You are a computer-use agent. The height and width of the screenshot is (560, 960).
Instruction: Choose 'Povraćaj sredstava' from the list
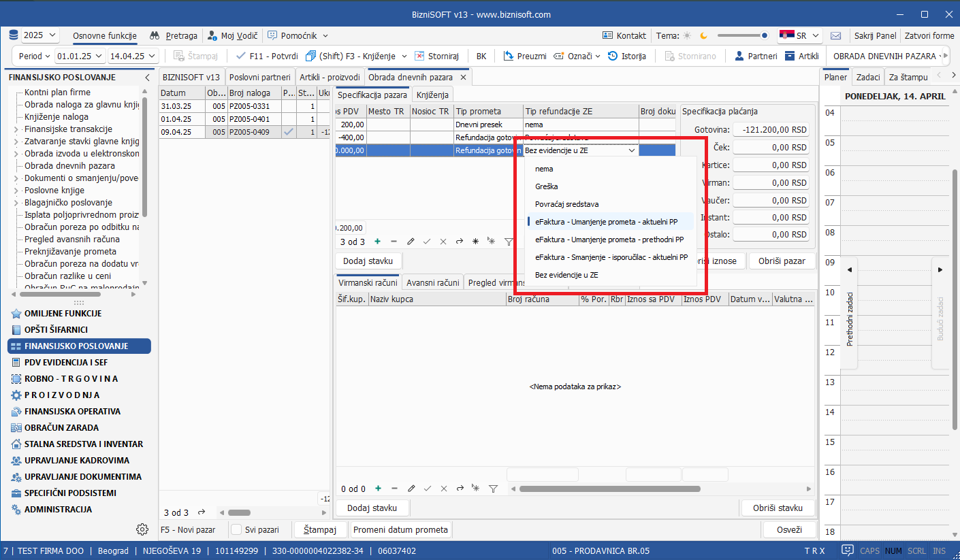(566, 204)
